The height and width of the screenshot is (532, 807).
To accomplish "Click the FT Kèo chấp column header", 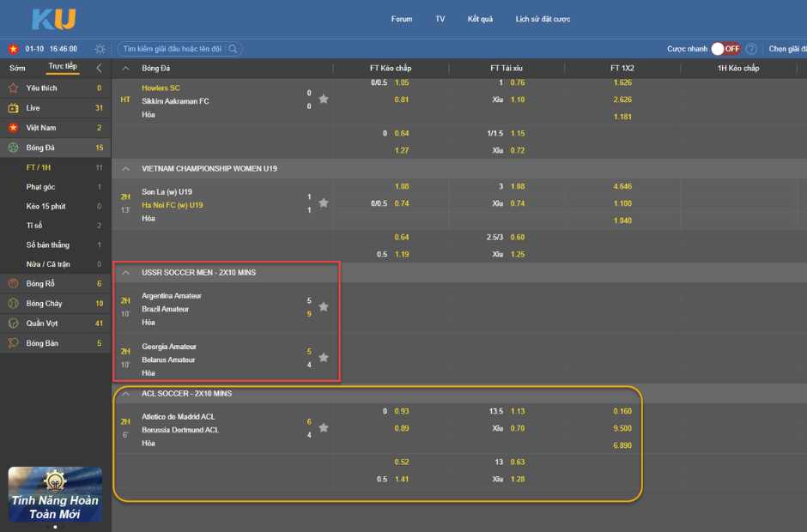I will point(391,68).
